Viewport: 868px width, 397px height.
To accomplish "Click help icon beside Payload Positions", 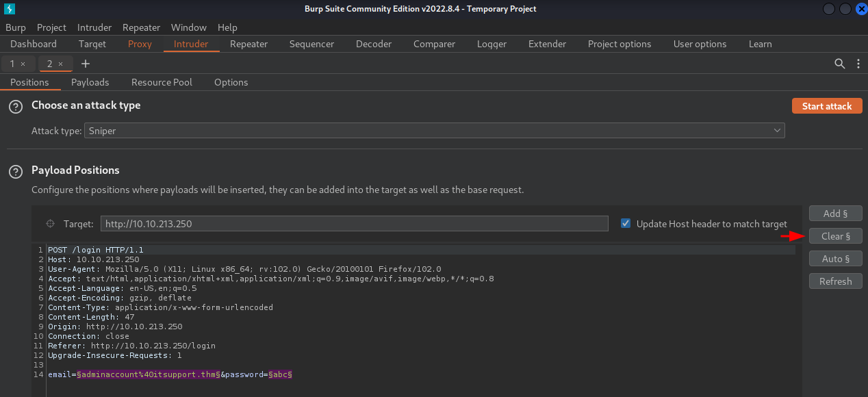I will pos(15,172).
